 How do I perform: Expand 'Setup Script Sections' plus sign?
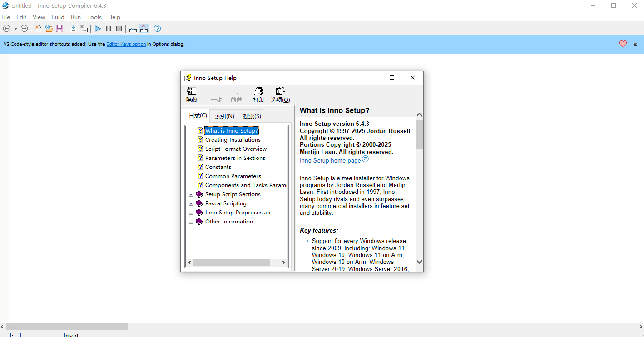click(191, 194)
